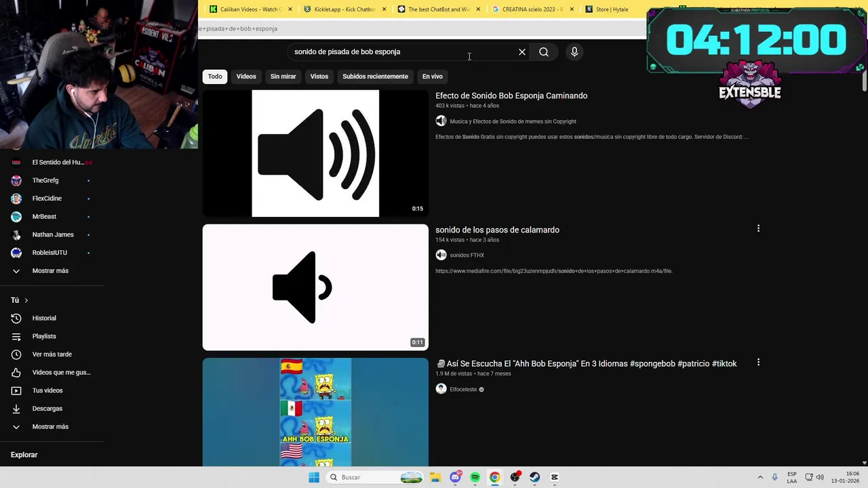Open Elfoceleste channel link
The image size is (868, 488).
point(463,390)
